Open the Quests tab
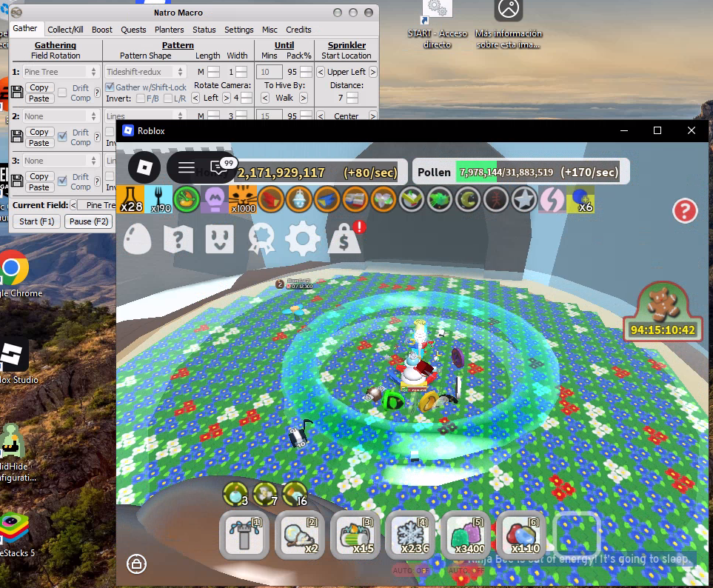Image resolution: width=713 pixels, height=588 pixels. pos(133,30)
